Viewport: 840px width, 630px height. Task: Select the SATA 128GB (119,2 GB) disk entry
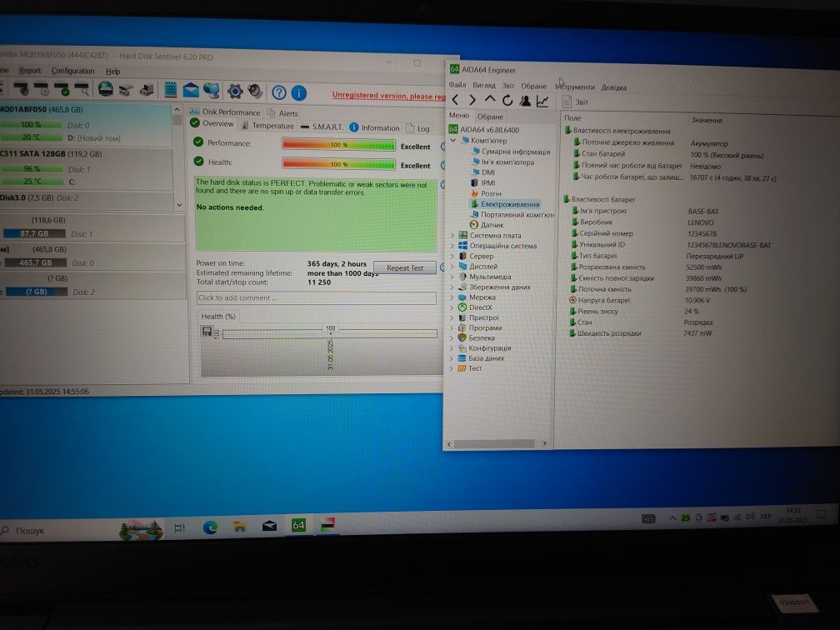(86, 168)
